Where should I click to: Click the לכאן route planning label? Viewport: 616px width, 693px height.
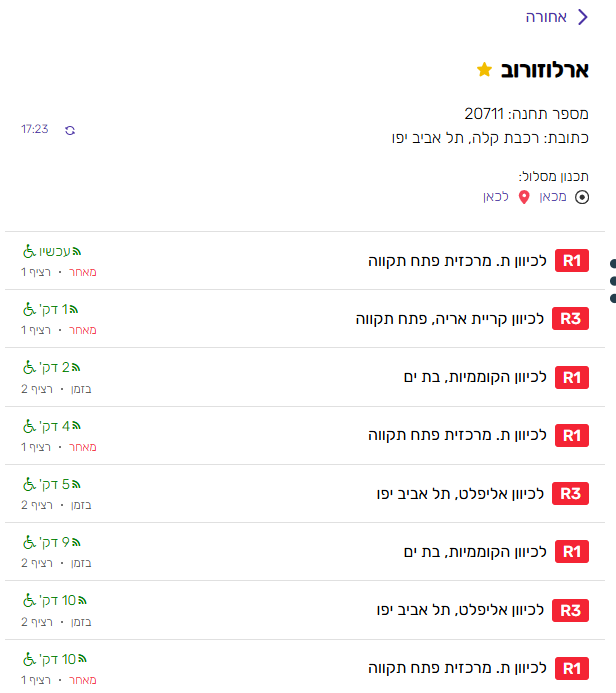(x=497, y=197)
